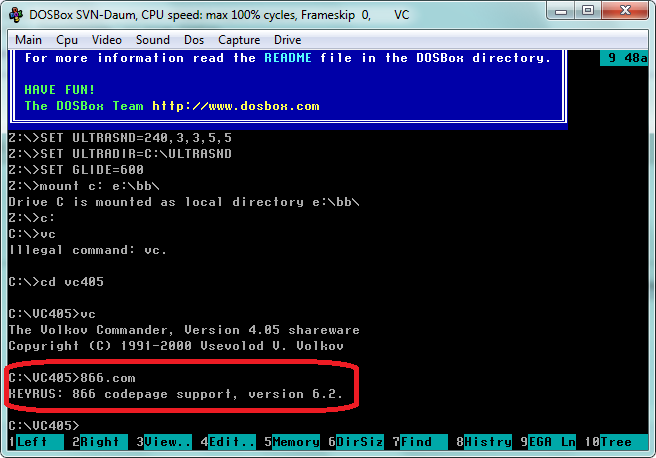656x458 pixels.
Task: Click the 866.com command line
Action: tap(72, 378)
